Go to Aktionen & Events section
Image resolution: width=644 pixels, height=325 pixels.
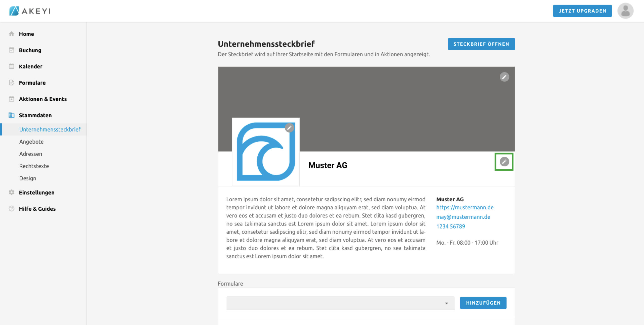43,99
